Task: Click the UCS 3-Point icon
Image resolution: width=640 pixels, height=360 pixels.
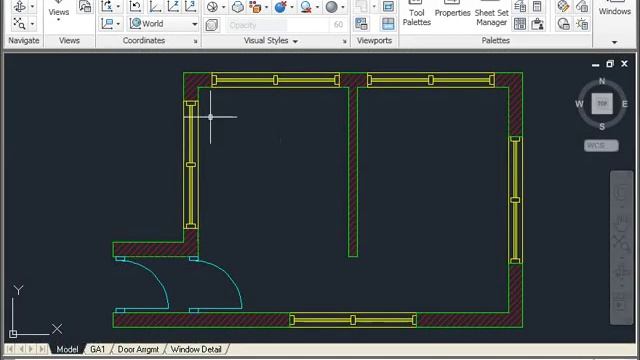Action: tap(191, 6)
